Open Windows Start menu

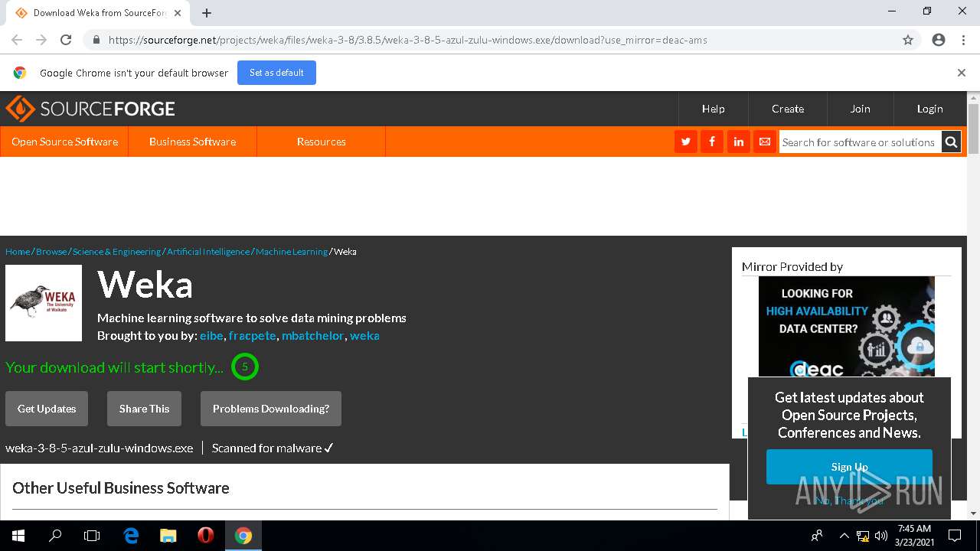[x=18, y=536]
